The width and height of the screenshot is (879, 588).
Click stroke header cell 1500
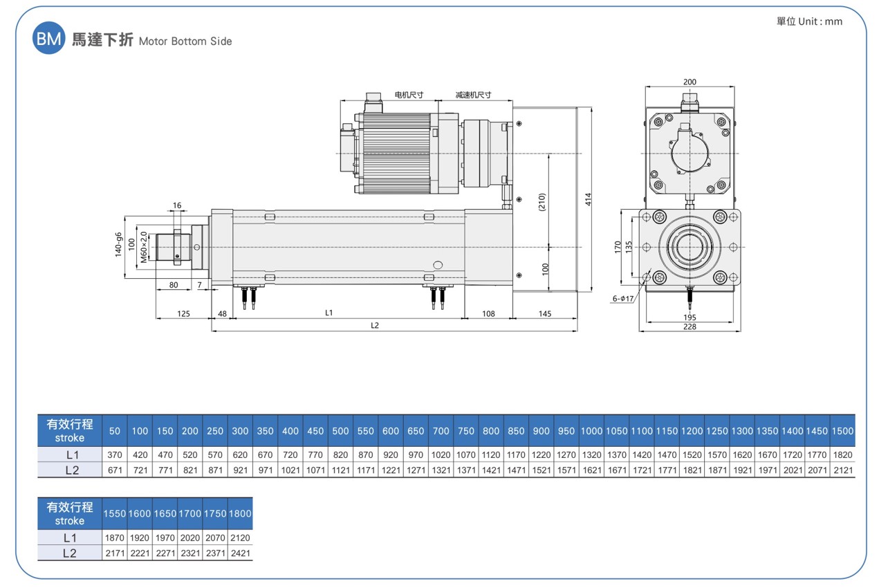pyautogui.click(x=842, y=431)
